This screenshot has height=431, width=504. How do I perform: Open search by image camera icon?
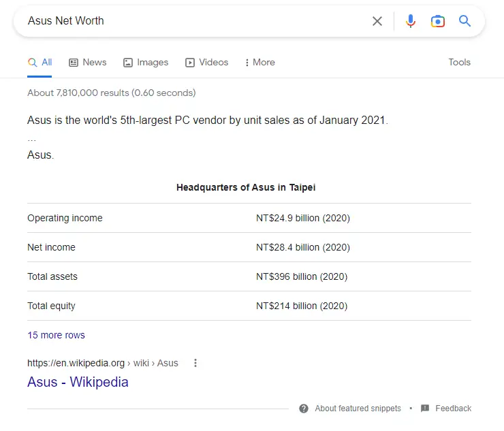click(x=437, y=21)
